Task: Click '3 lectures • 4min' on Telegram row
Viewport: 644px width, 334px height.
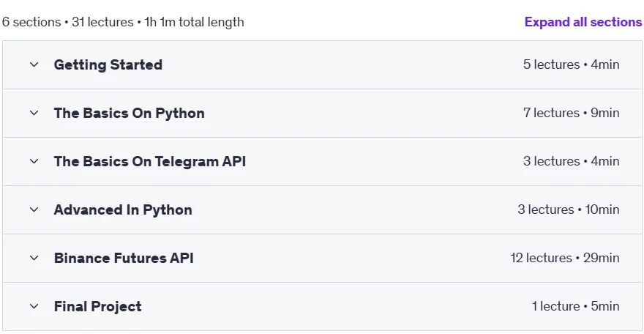Action: click(x=572, y=161)
